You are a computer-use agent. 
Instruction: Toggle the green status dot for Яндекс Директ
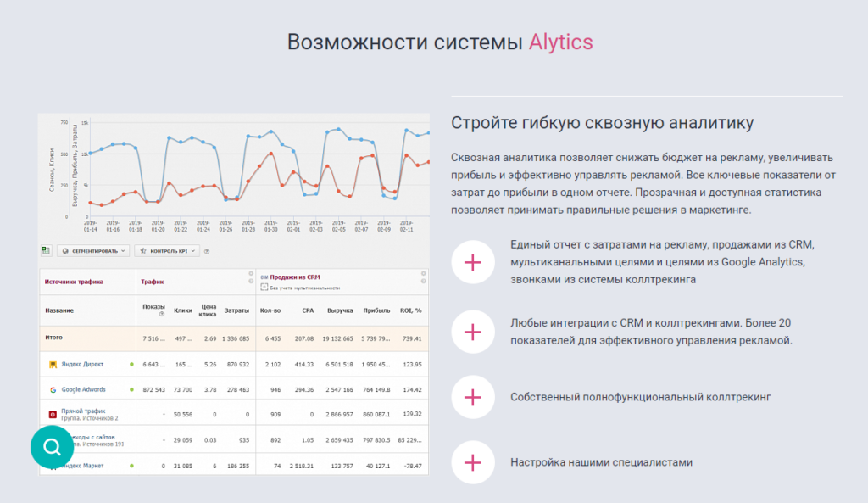[131, 365]
